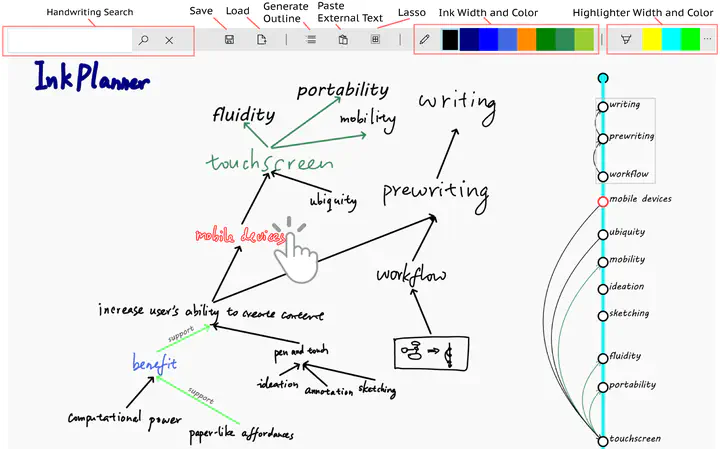The image size is (720, 449).
Task: Choose the dark green ink color swatch
Action: tap(546, 39)
